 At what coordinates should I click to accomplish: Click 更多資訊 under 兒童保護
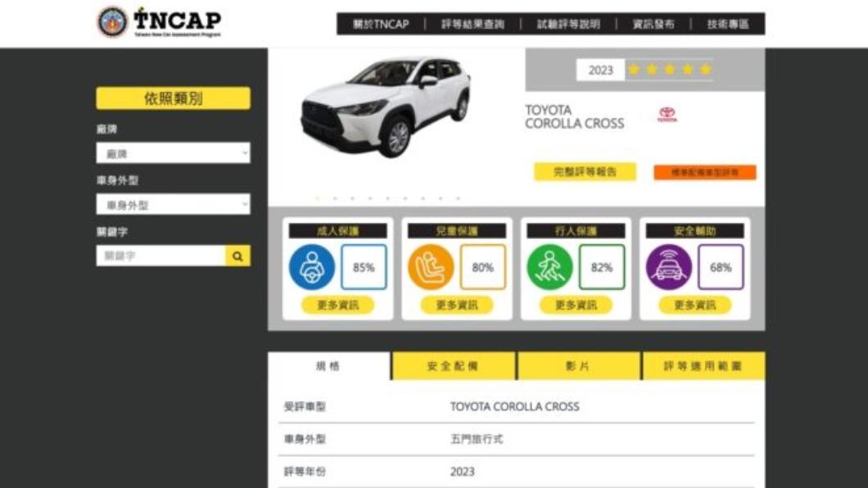click(457, 305)
